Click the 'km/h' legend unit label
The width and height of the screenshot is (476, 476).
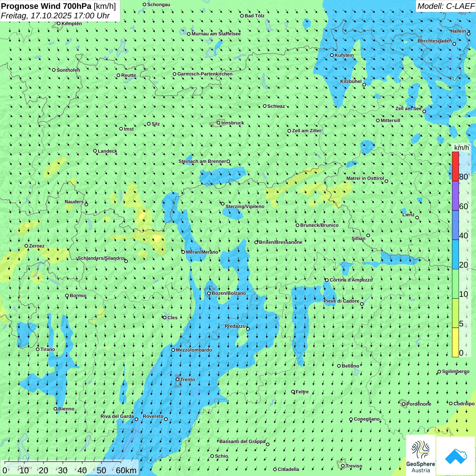coord(461,148)
